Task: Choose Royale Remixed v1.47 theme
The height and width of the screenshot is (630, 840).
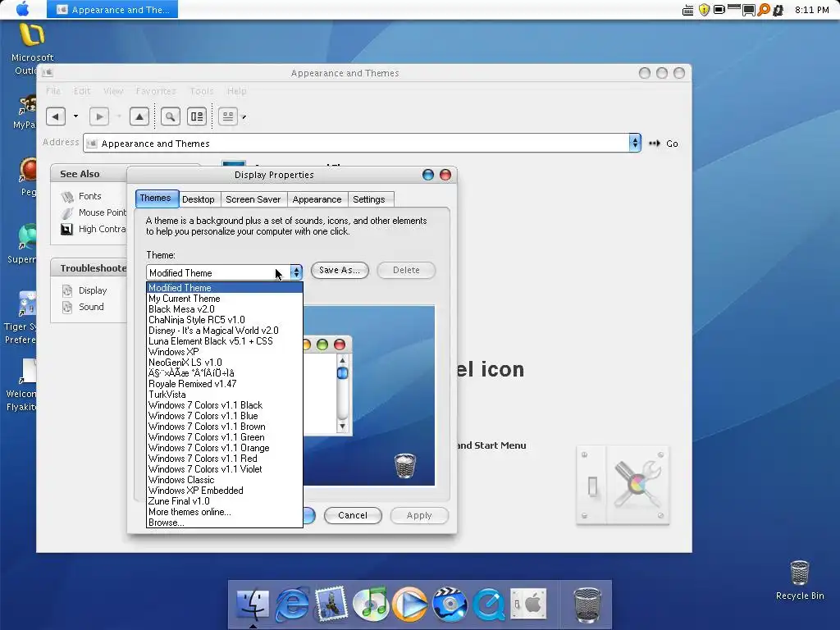Action: point(225,384)
